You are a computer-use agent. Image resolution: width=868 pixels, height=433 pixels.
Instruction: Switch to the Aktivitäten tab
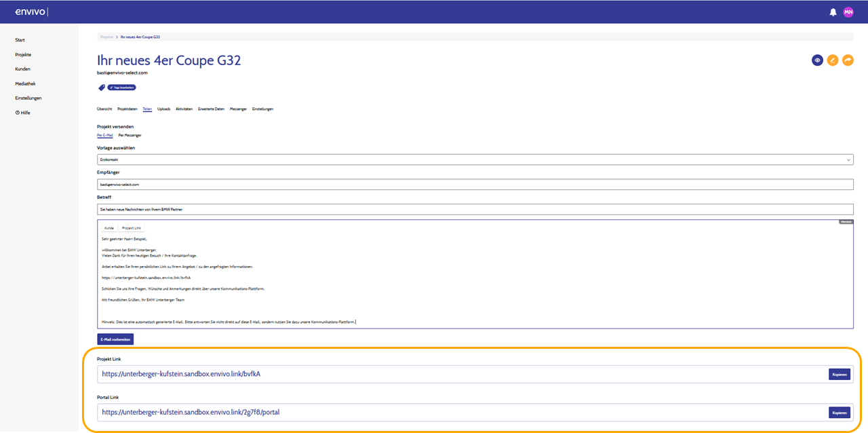click(x=184, y=109)
